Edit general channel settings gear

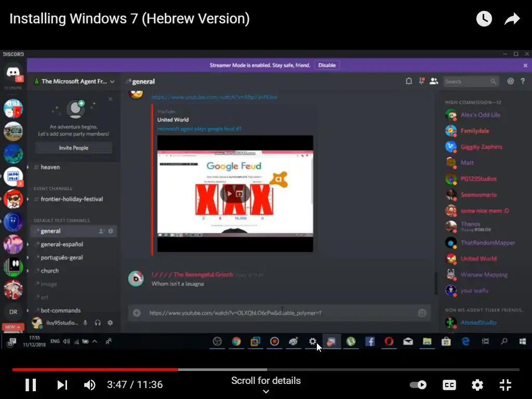click(111, 231)
